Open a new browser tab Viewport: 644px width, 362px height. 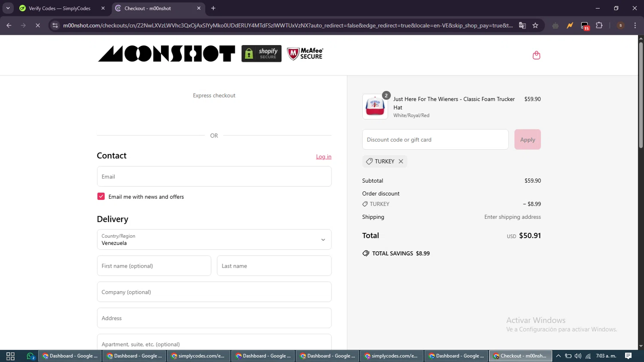213,8
